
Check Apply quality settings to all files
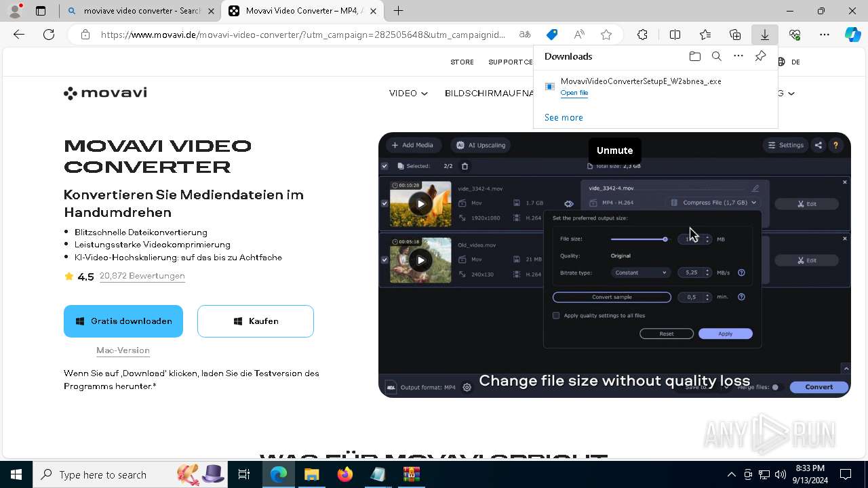pos(556,315)
